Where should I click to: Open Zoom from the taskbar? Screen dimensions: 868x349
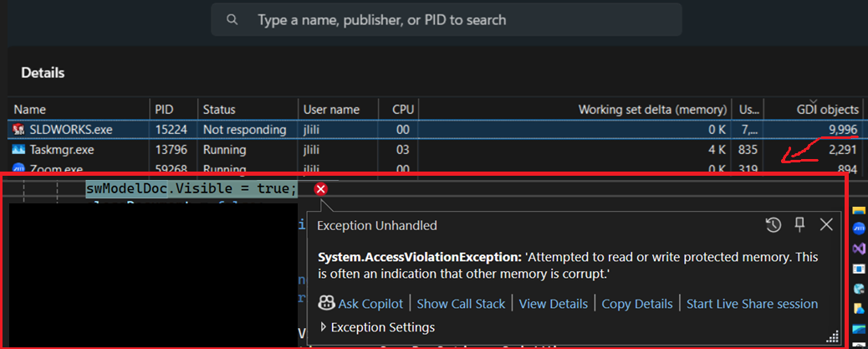(858, 228)
